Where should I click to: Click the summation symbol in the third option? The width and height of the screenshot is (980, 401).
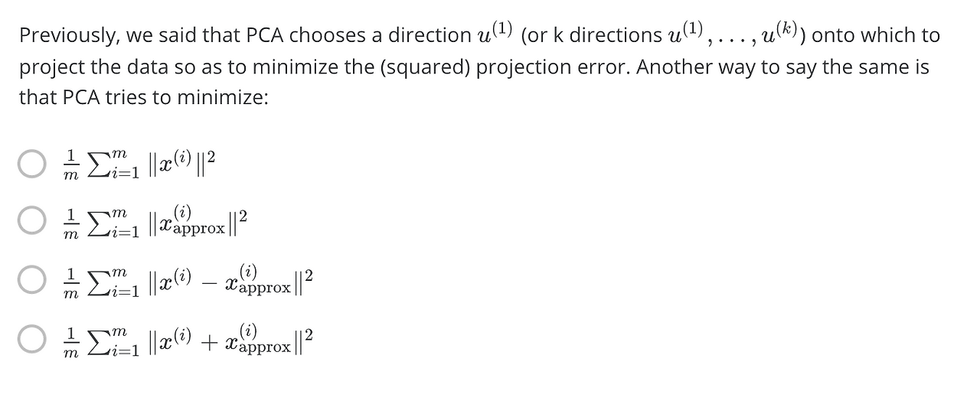(x=95, y=282)
